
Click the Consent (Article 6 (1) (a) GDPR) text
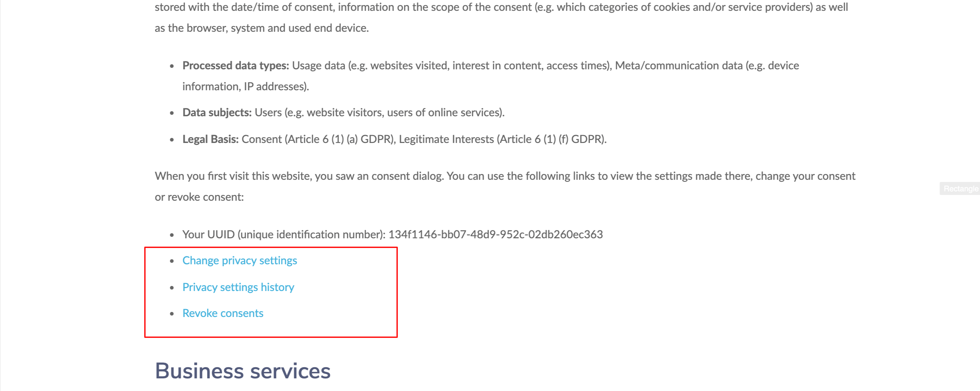click(318, 139)
